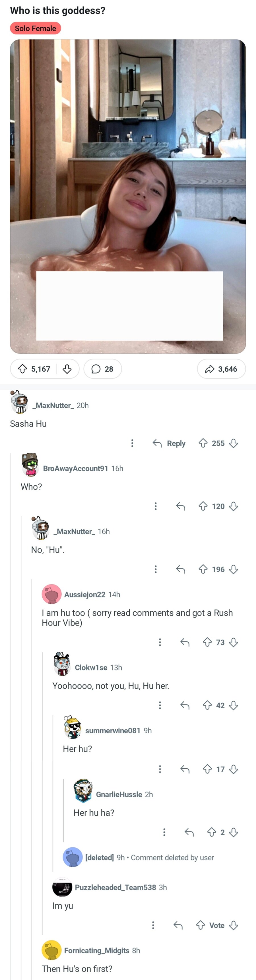Open the three-dot menu on the top comment

132,443
